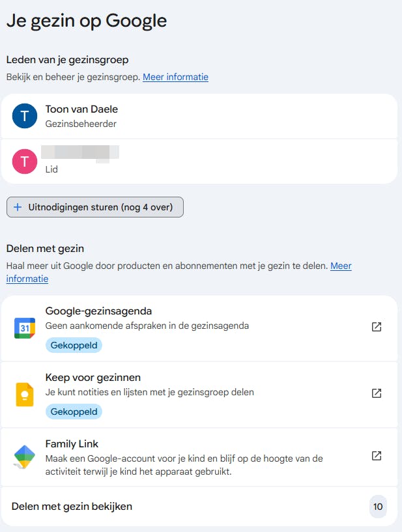Screen dimensions: 402x532
Task: Click Gekoppeld badge under Keep voor gezinnen
Action: 74,412
